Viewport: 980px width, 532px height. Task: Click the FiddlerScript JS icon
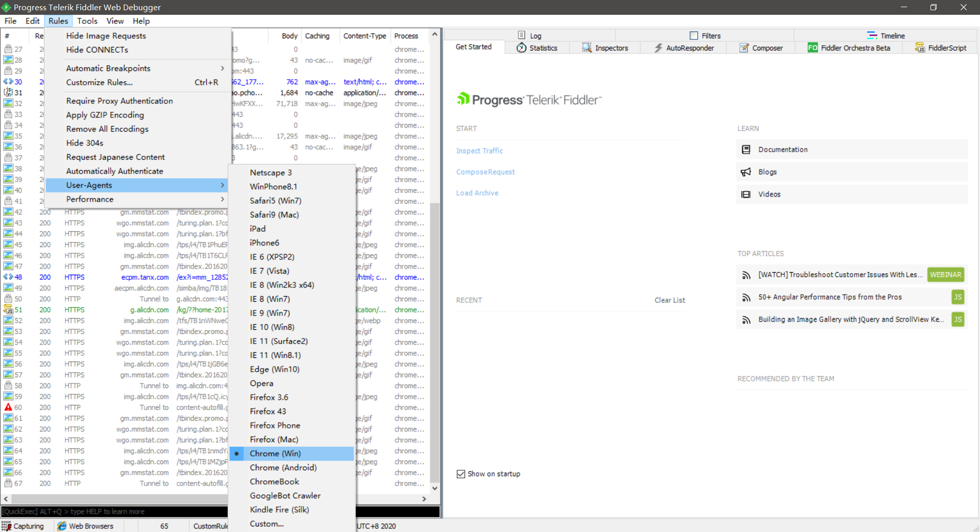[x=920, y=47]
